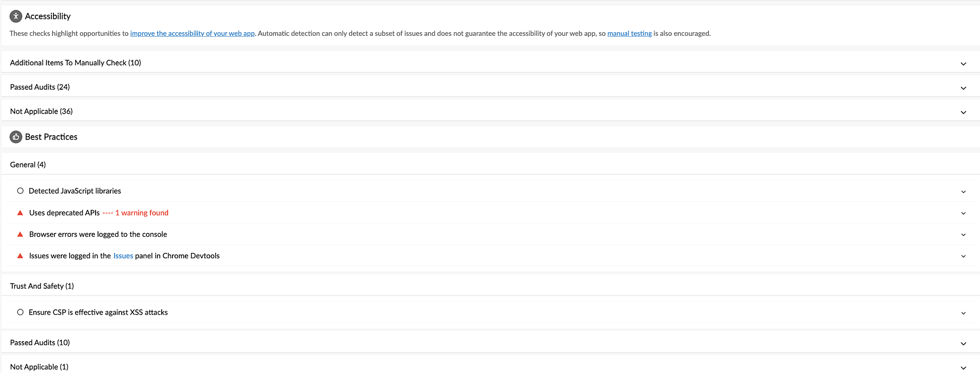Expand the Uses deprecated APIs chevron
Image resolution: width=980 pixels, height=373 pixels.
(963, 213)
